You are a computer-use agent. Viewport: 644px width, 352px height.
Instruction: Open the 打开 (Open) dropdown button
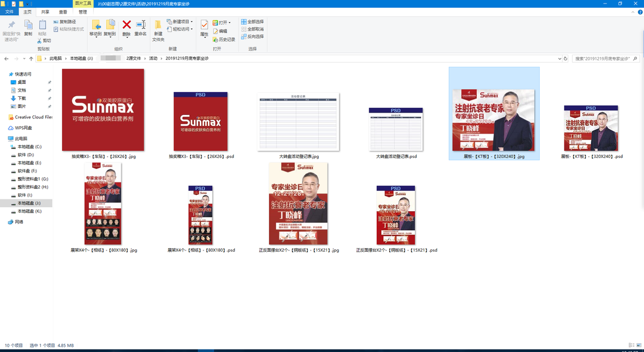tap(222, 23)
